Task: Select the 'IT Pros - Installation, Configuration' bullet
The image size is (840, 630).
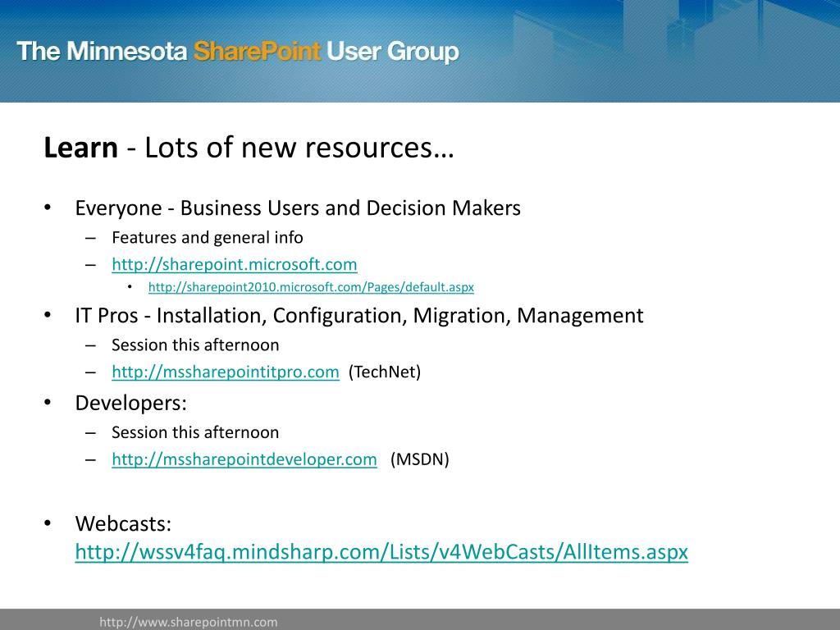Action: click(359, 316)
